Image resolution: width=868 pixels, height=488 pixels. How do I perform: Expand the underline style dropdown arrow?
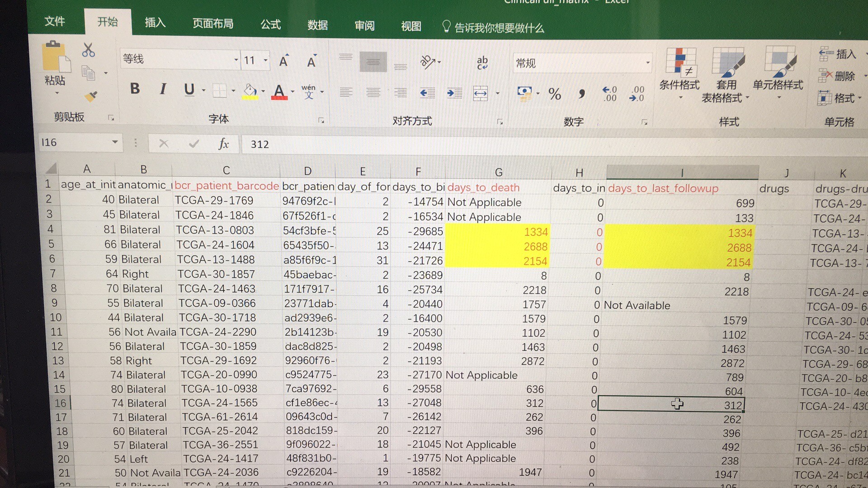pyautogui.click(x=203, y=90)
